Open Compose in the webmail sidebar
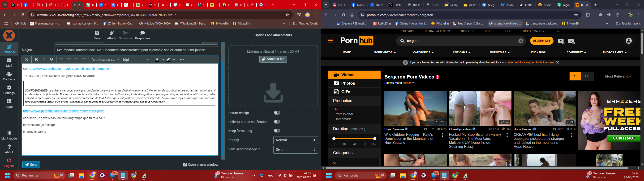The height and width of the screenshot is (181, 644). pos(9,49)
